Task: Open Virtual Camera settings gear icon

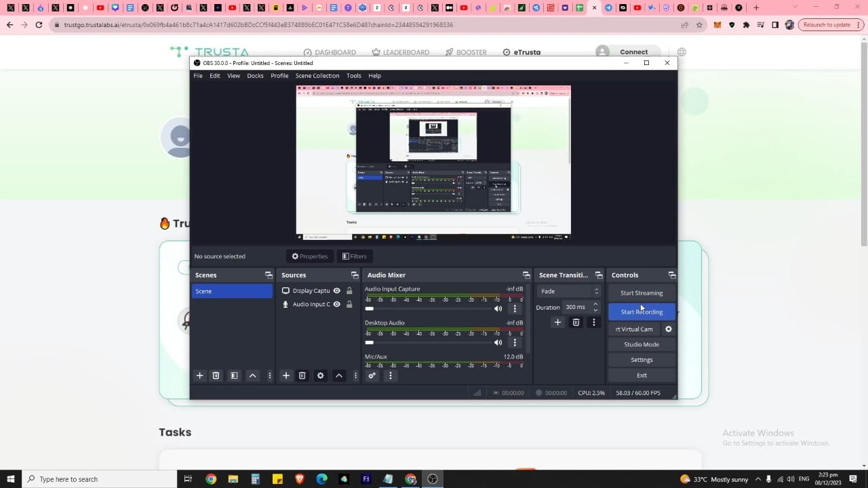Action: (x=668, y=329)
